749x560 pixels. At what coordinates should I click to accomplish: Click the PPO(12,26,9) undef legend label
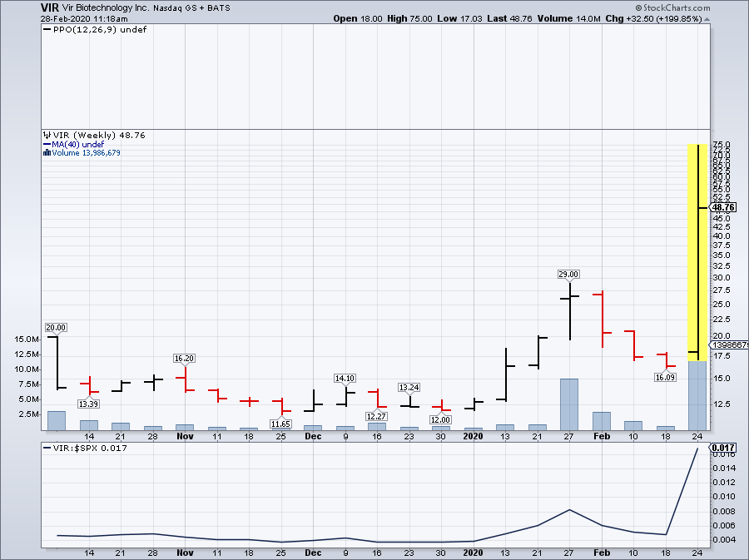(100, 30)
